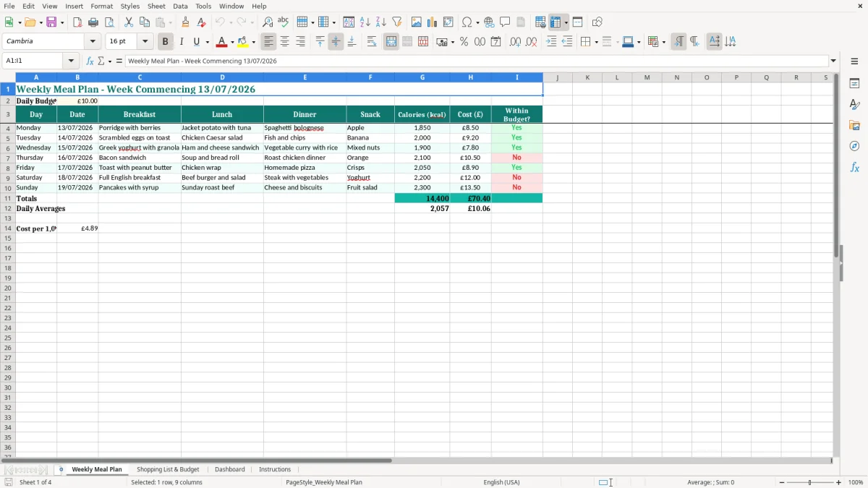Open the Cambria font name dropdown
This screenshot has height=488, width=868.
click(93, 42)
